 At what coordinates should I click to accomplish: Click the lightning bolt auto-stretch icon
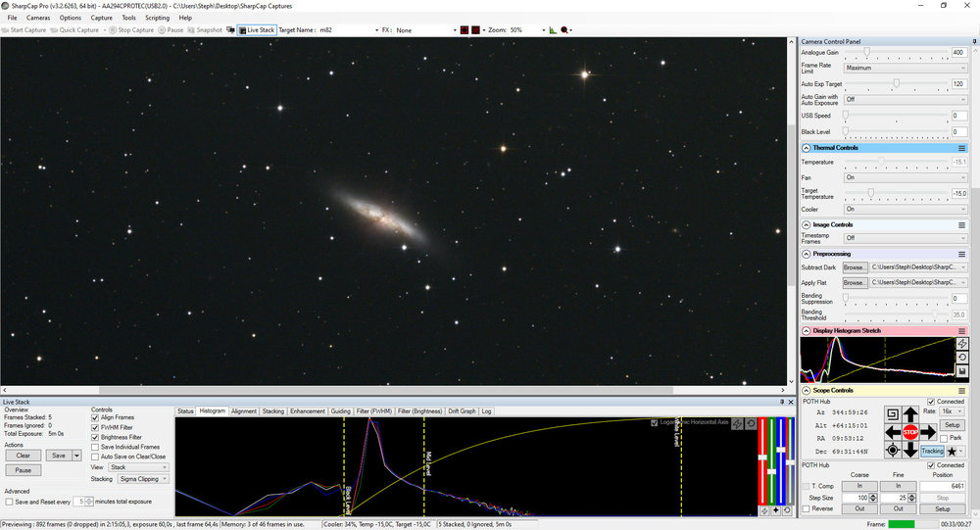pos(962,344)
